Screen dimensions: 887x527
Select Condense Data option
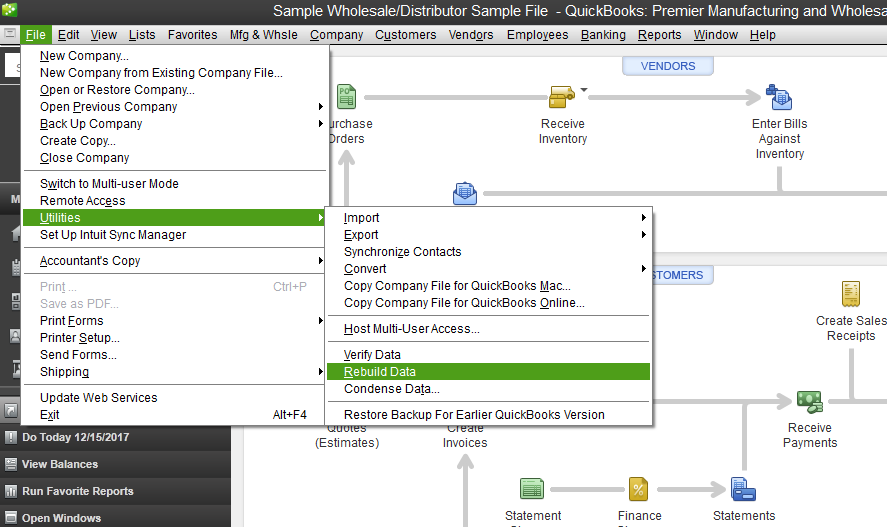coord(391,389)
